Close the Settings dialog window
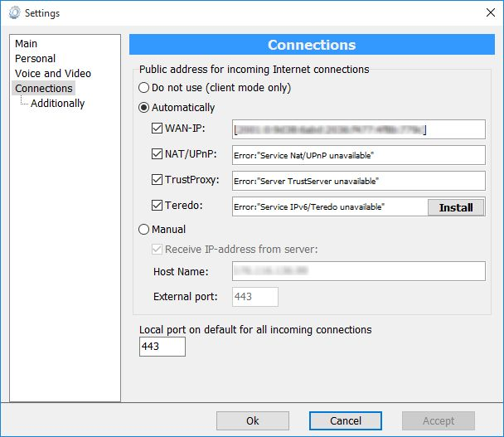Viewport: 504px width, 437px height. click(487, 13)
